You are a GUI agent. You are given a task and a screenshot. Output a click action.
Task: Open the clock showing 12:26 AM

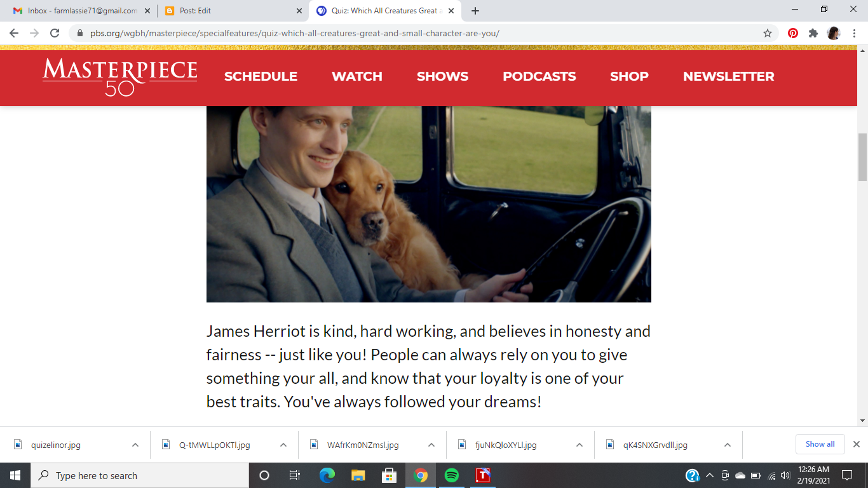pos(813,475)
